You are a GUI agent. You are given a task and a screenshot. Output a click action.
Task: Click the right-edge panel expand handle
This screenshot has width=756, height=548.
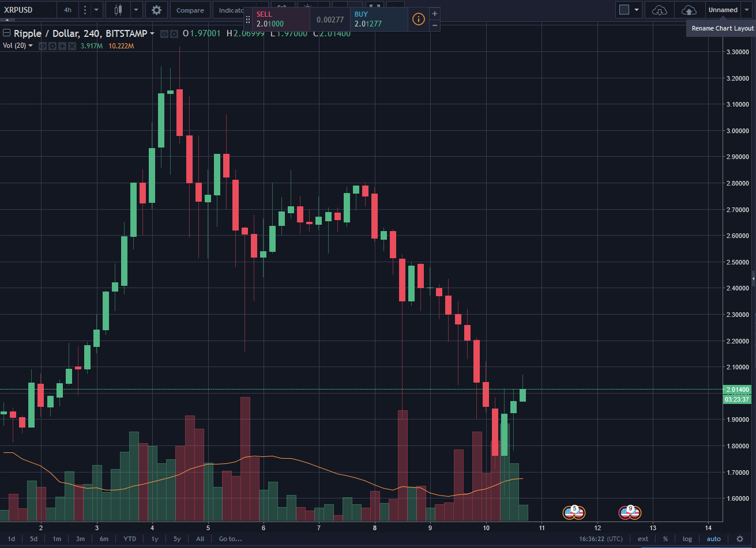(753, 278)
